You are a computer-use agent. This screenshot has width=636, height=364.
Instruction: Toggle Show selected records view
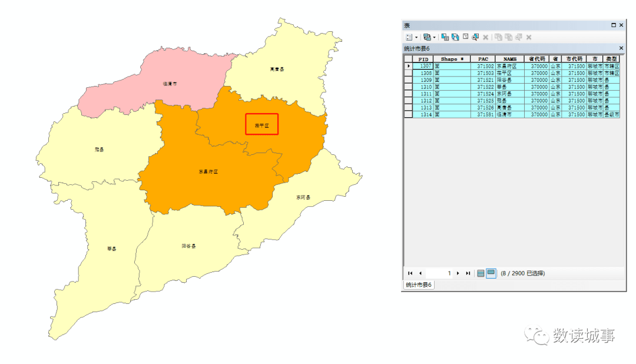tap(491, 273)
